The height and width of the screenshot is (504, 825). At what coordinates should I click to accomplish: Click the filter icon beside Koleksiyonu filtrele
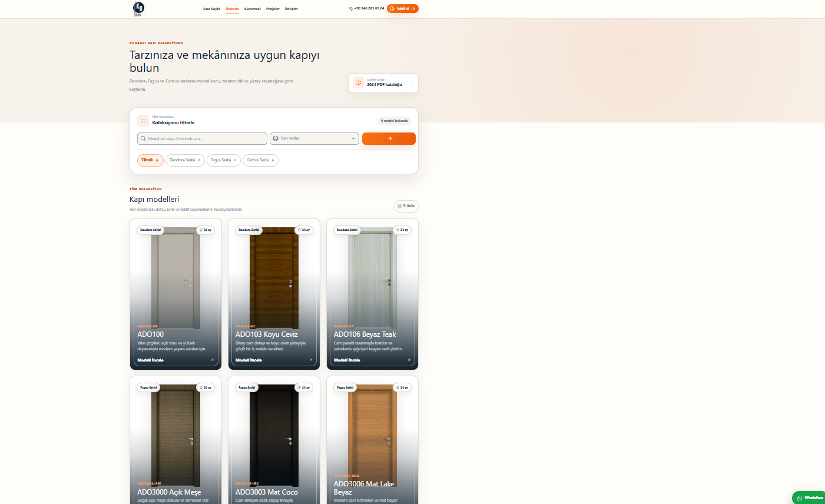pos(143,121)
